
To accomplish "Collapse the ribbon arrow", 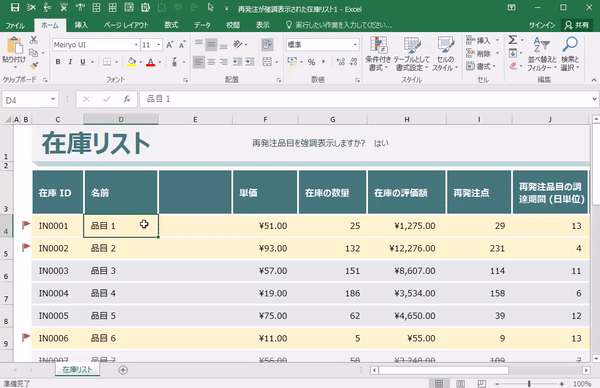I will tap(594, 80).
